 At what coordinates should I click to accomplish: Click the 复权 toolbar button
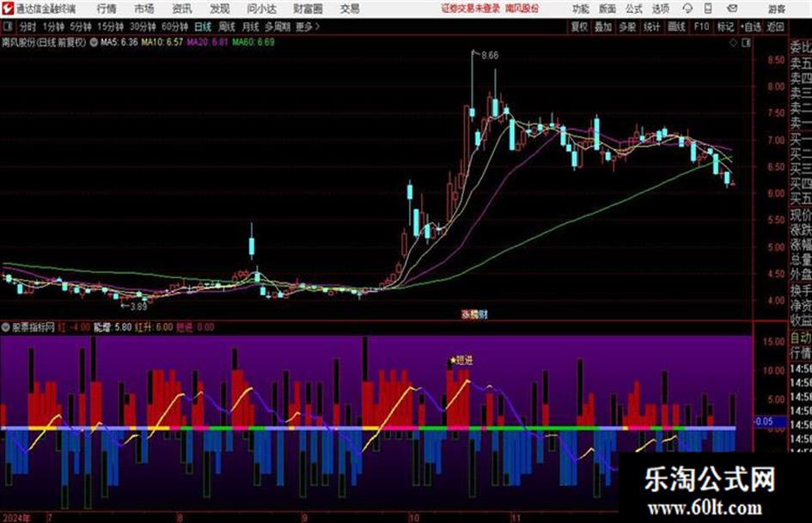(579, 27)
